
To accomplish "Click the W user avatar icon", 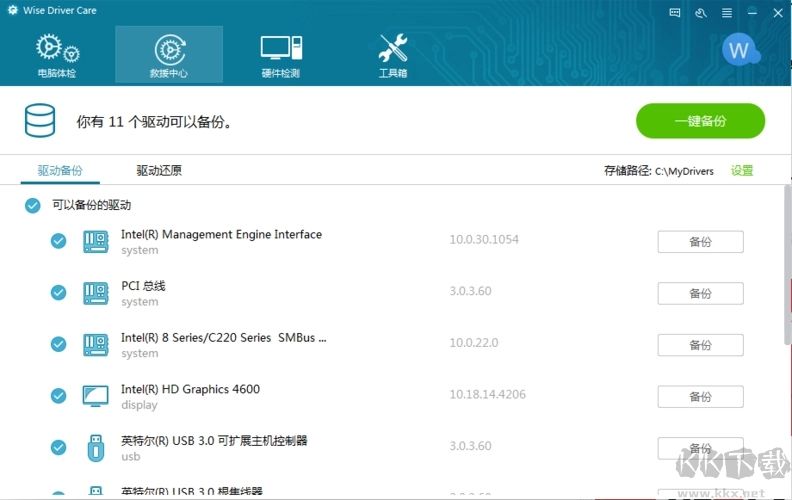I will (x=740, y=49).
